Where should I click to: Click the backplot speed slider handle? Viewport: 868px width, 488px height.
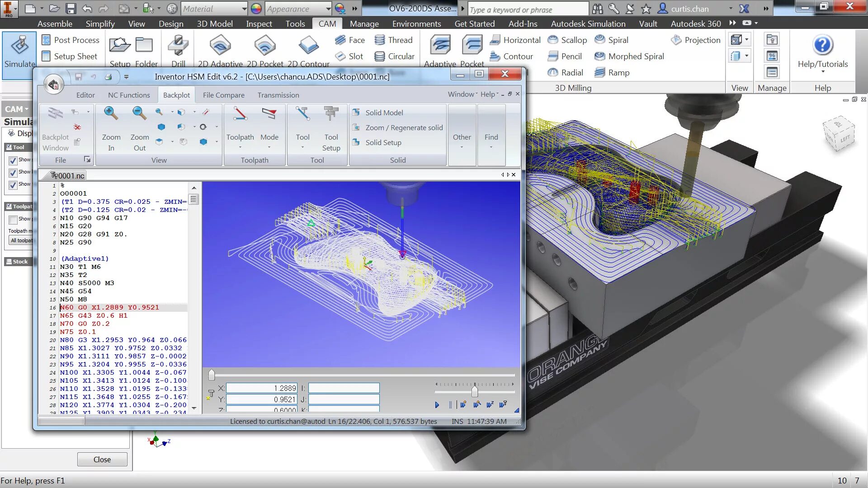click(x=475, y=391)
